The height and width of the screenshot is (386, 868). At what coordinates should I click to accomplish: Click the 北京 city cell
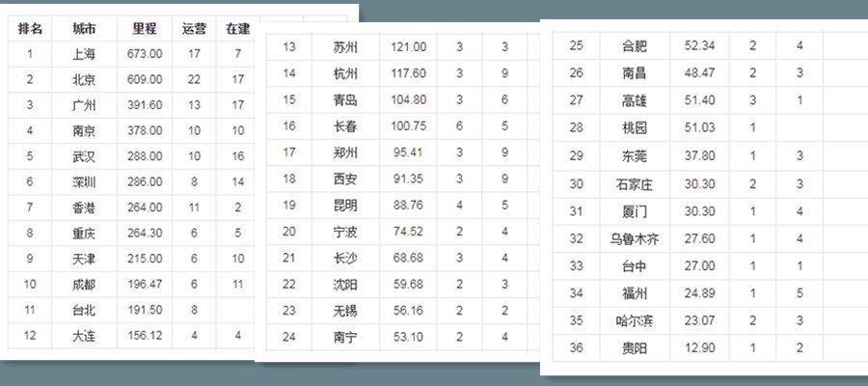(x=84, y=79)
